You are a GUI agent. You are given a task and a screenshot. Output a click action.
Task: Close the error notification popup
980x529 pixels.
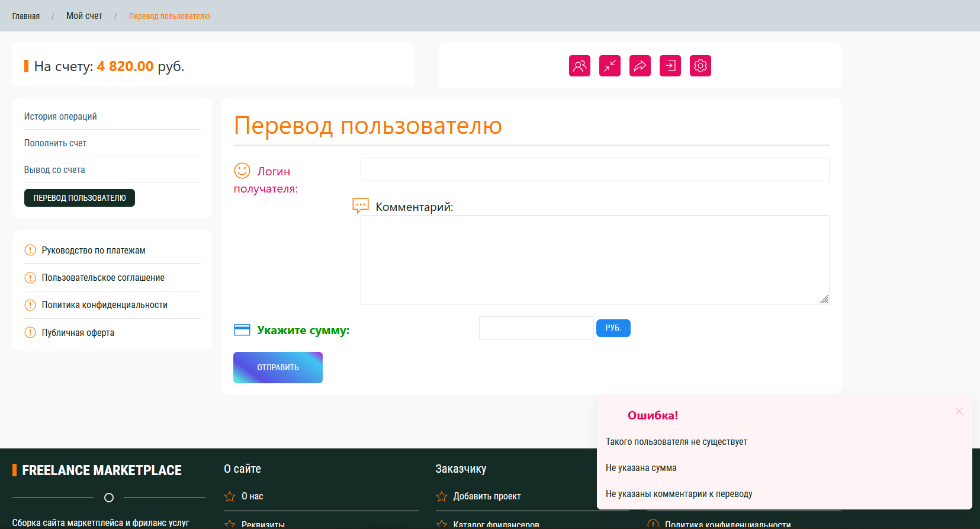[x=959, y=411]
